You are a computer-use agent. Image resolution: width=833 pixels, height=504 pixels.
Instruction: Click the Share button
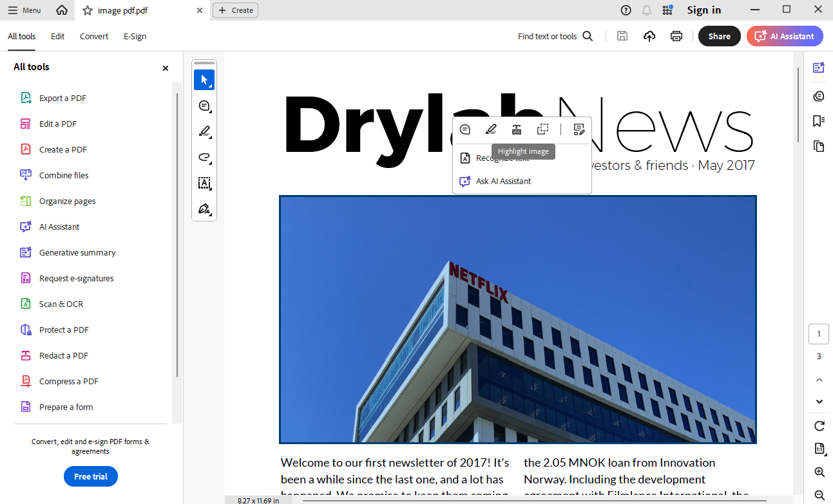(720, 36)
